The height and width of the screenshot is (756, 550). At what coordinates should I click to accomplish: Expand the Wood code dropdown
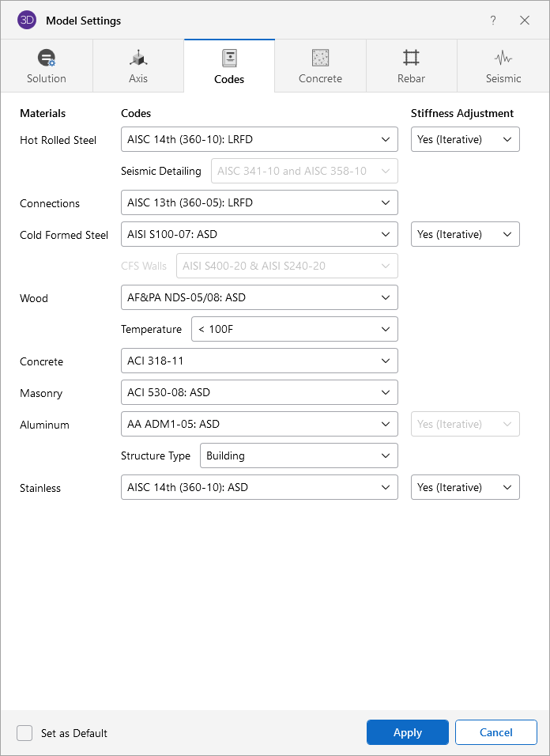[x=259, y=297]
